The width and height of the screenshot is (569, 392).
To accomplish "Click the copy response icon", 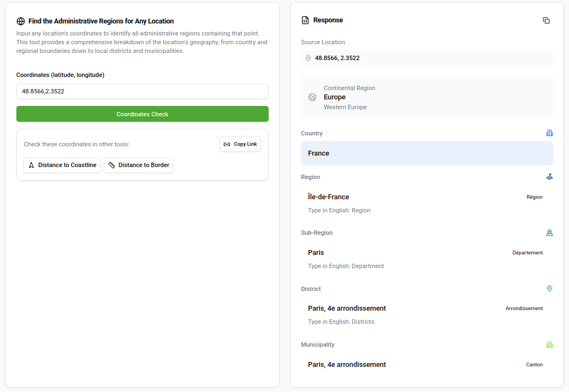I will pos(546,20).
